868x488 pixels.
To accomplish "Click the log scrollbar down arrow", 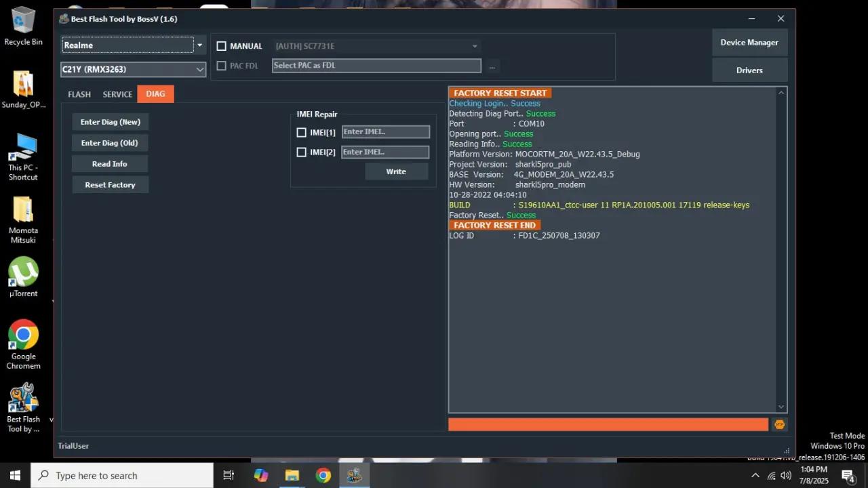I will (781, 407).
